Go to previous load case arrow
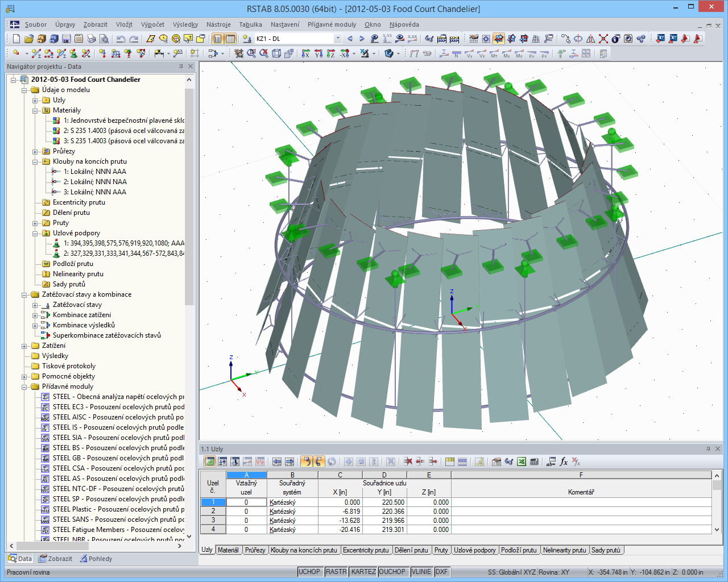The image size is (728, 582). coord(350,39)
